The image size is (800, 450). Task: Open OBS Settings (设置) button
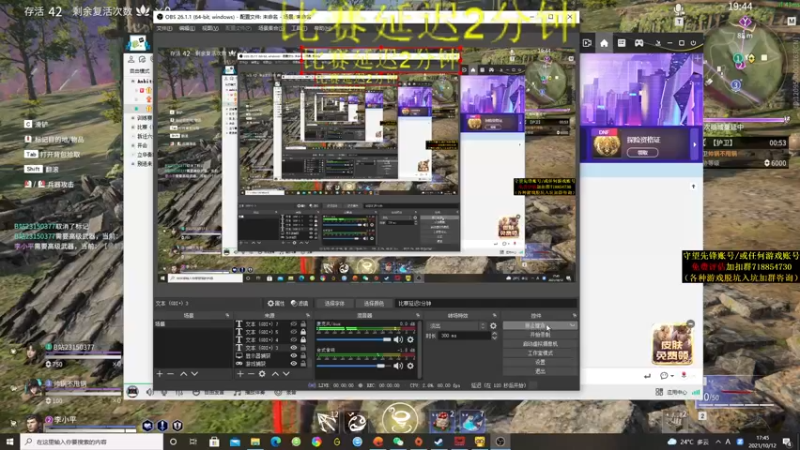540,362
